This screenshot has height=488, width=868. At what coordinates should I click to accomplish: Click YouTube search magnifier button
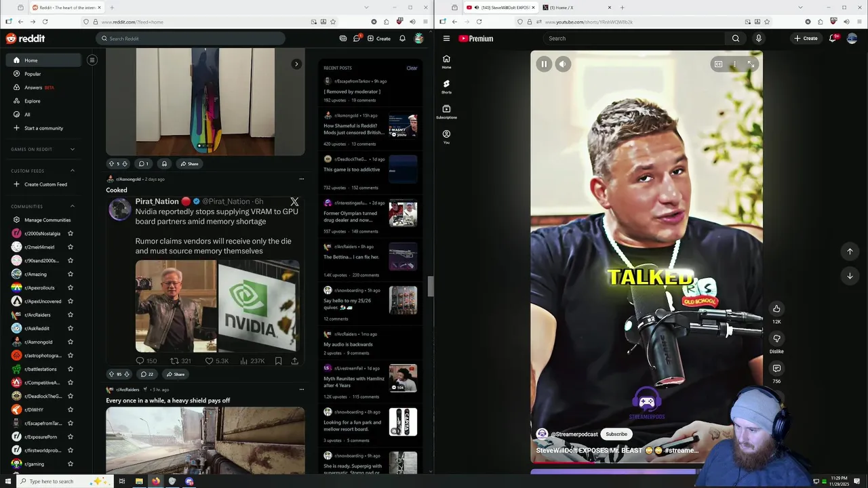(735, 39)
